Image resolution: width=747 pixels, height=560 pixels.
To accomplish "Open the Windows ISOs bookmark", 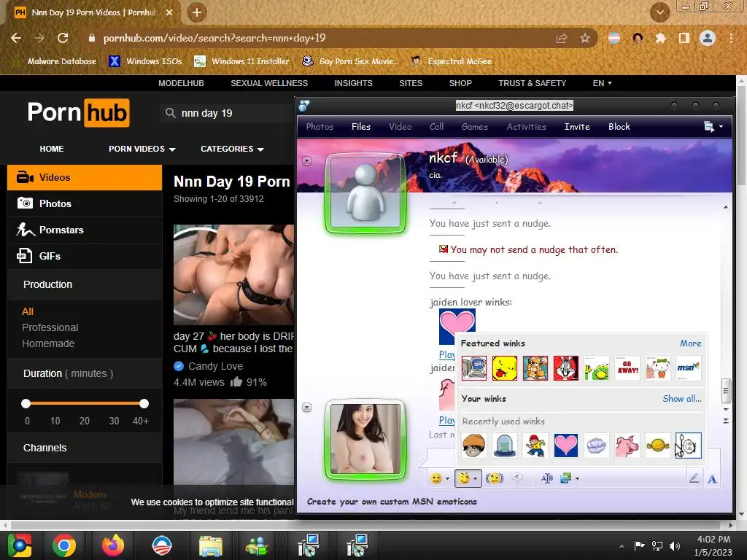I will pyautogui.click(x=145, y=61).
